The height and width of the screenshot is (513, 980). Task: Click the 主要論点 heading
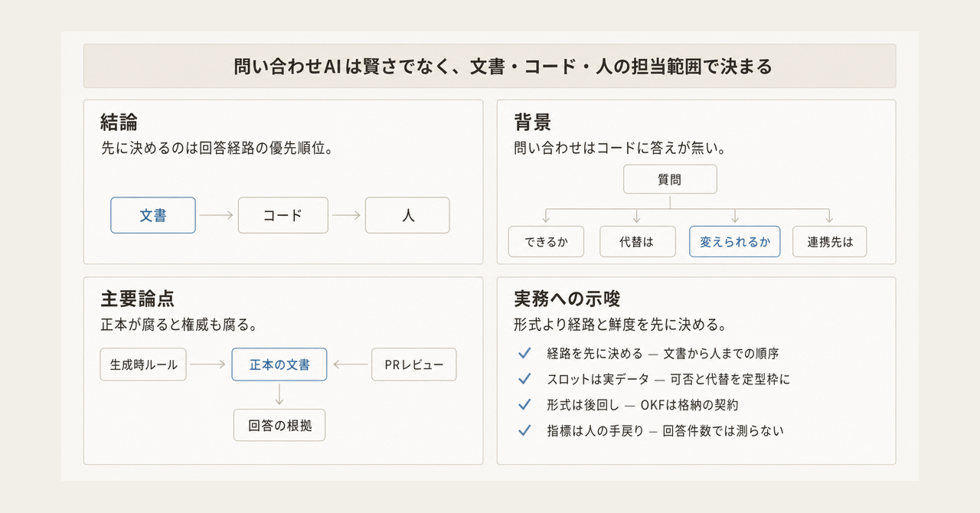tap(138, 299)
